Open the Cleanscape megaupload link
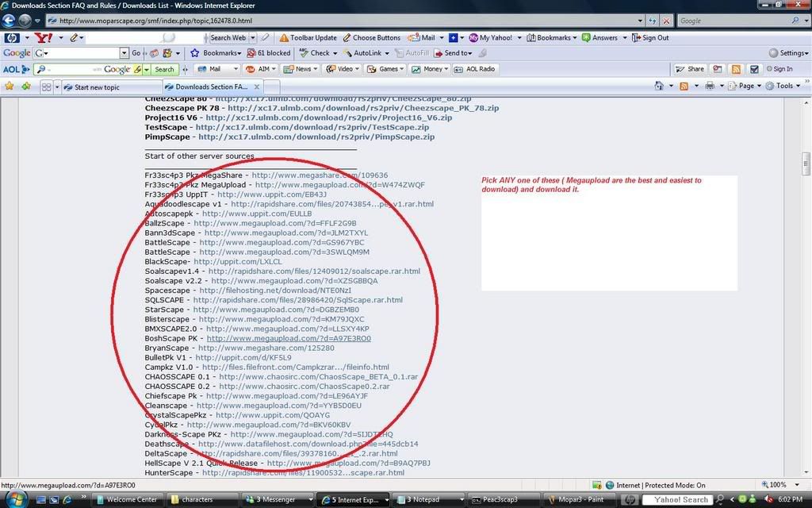The height and width of the screenshot is (508, 812). (x=278, y=406)
